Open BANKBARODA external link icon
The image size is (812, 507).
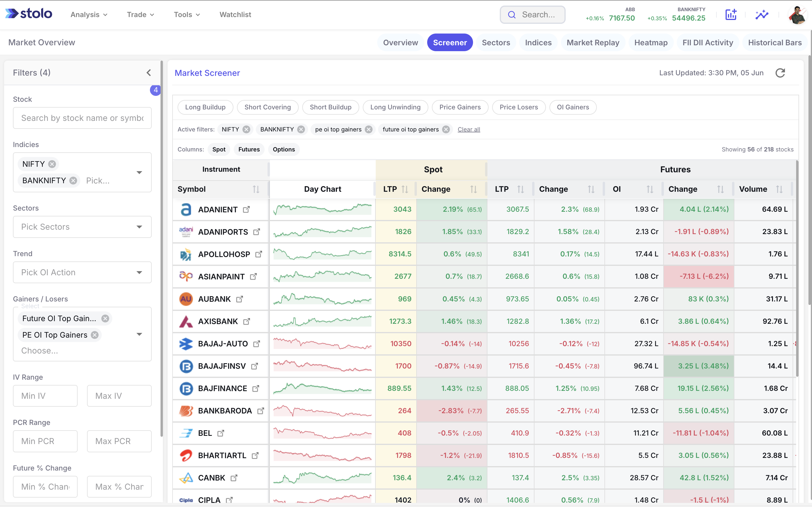[261, 411]
